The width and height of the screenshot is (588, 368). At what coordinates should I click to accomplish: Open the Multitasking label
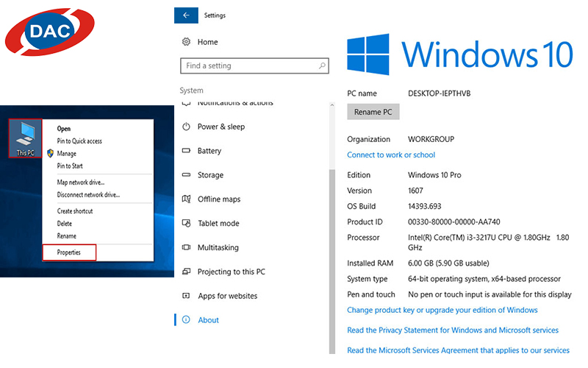point(218,247)
